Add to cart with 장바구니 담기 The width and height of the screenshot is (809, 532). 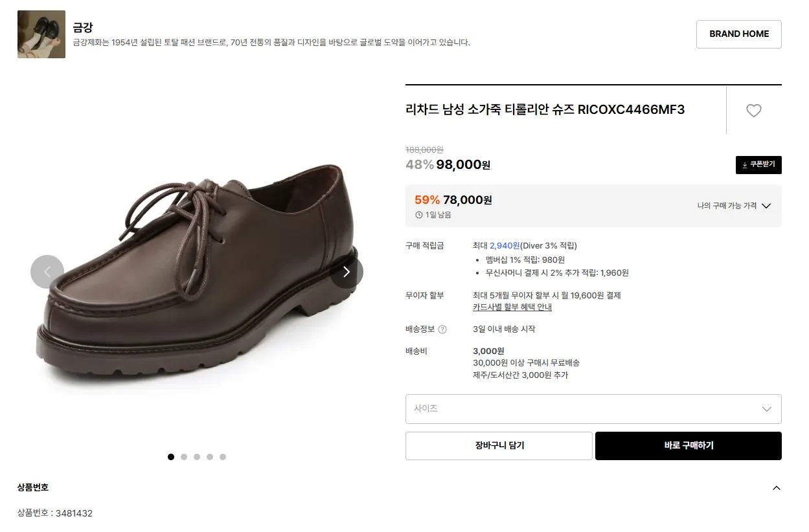pyautogui.click(x=499, y=446)
